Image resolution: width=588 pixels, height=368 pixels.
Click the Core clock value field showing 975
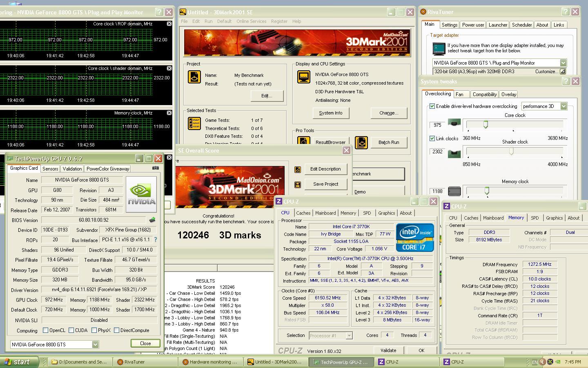[x=437, y=125]
